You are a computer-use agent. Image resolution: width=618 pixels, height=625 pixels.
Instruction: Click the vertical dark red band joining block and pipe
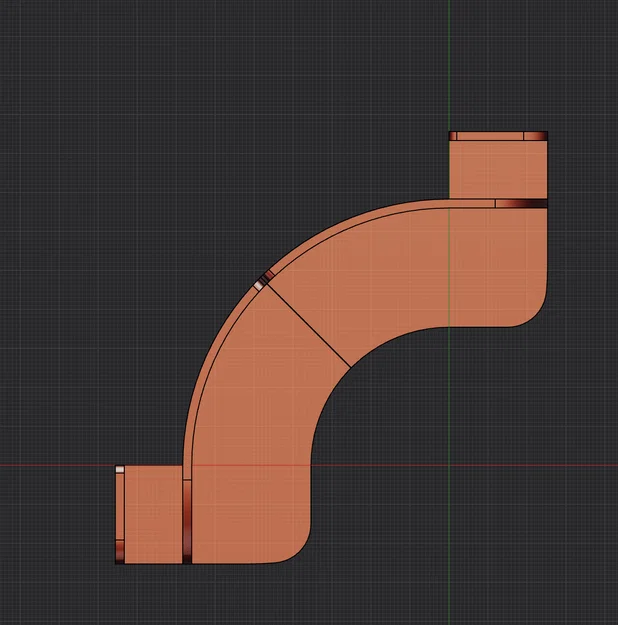pos(187,521)
